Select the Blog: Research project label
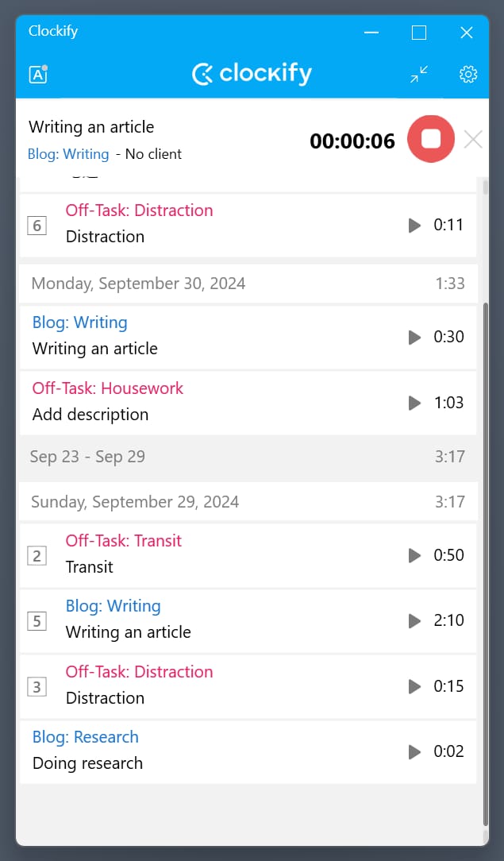Viewport: 504px width, 861px height. (85, 737)
